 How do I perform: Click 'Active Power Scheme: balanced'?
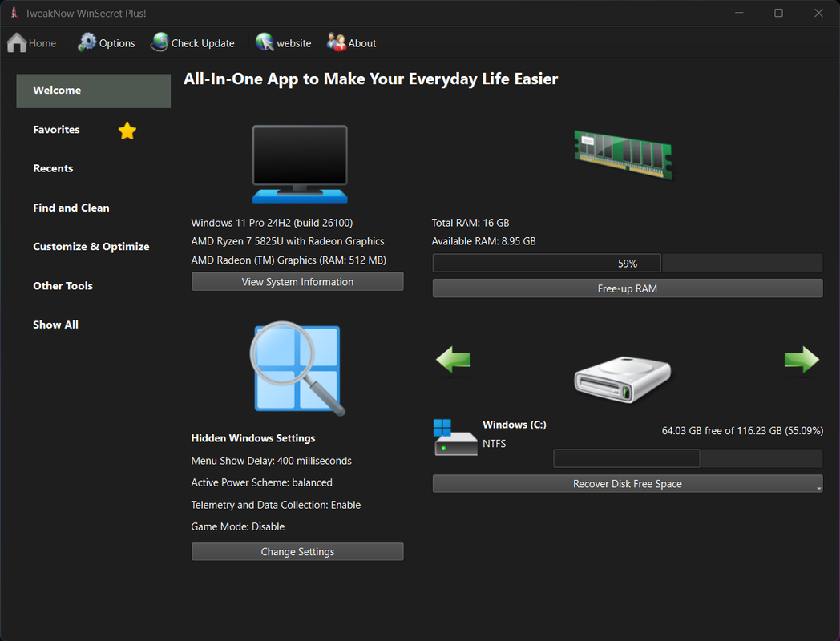pos(262,482)
